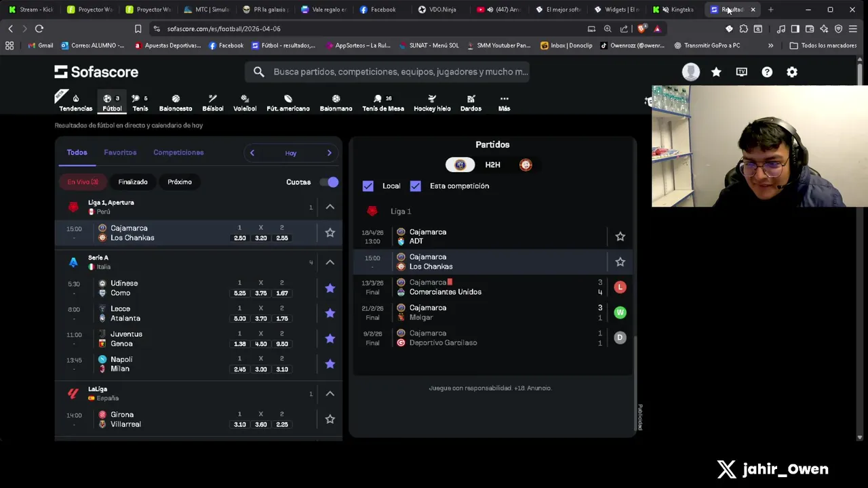Collapse the LaLiga section
Viewport: 868px width, 488px height.
[330, 394]
